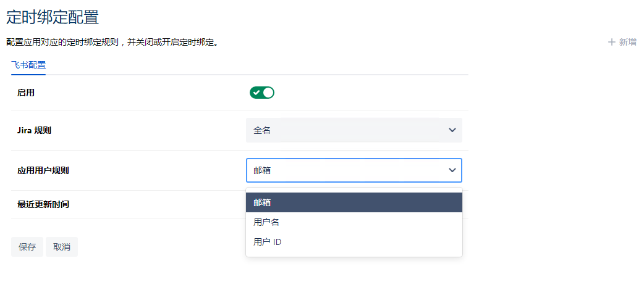Toggle the 启用 switch off
Screen dimensions: 644x303
pyautogui.click(x=262, y=93)
